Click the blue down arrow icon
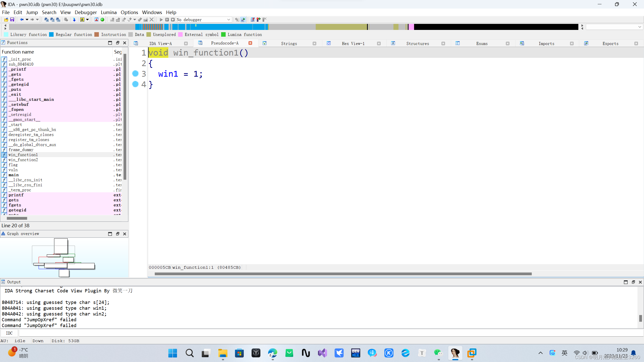 pos(74,20)
